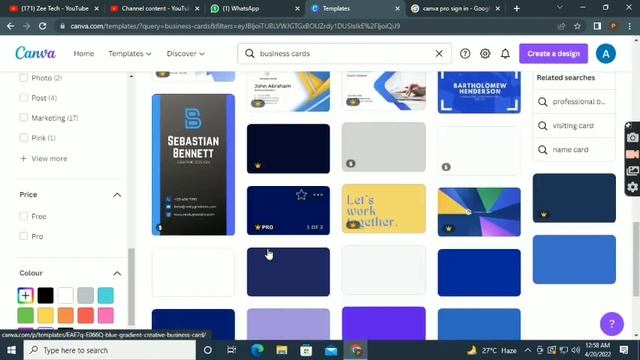Open Chrome three-dot menu
The width and height of the screenshot is (640, 360).
[629, 26]
